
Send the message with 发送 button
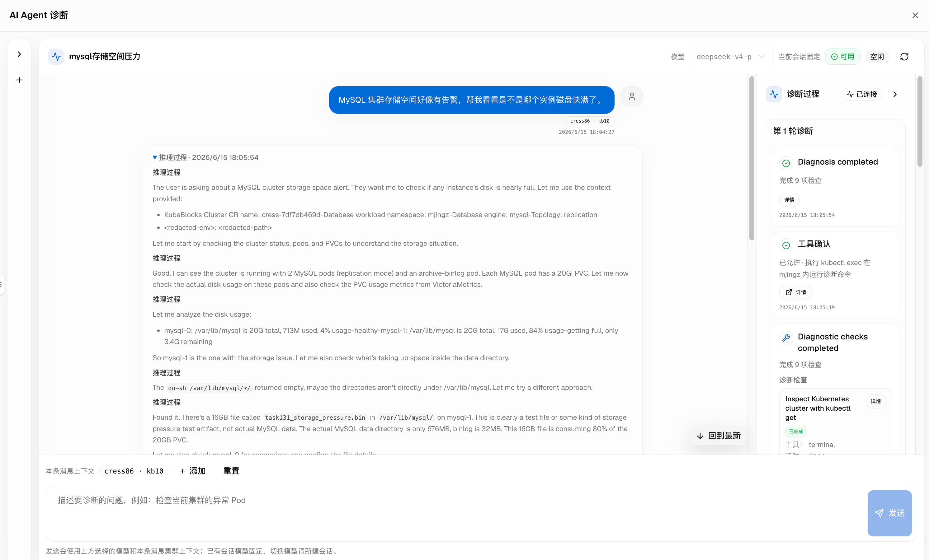click(889, 513)
